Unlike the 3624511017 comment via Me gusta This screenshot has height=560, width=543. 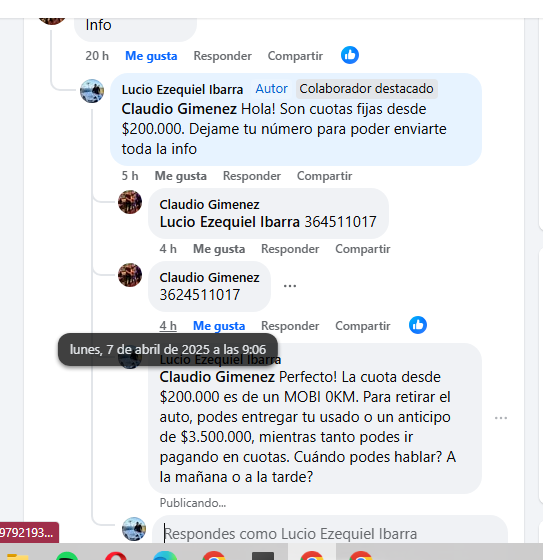[219, 326]
